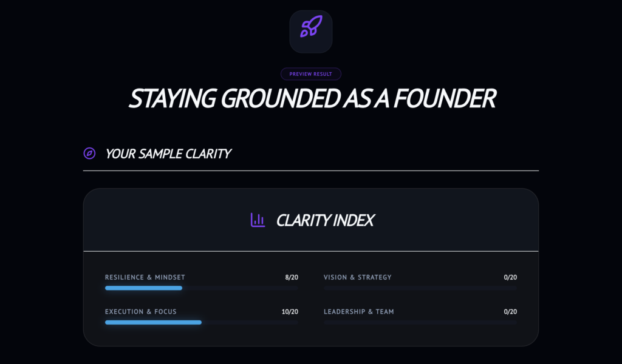Click the Clarity Index heading text
This screenshot has height=364, width=622.
[x=325, y=220]
